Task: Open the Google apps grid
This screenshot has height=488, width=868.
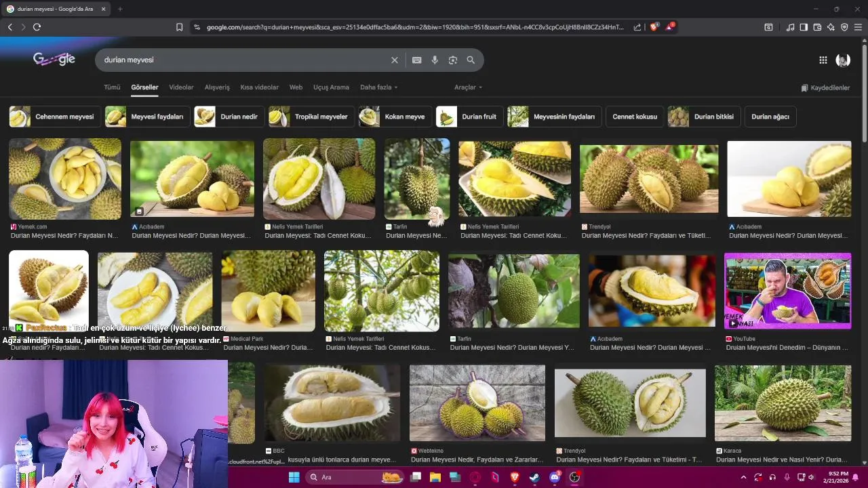Action: (x=823, y=60)
